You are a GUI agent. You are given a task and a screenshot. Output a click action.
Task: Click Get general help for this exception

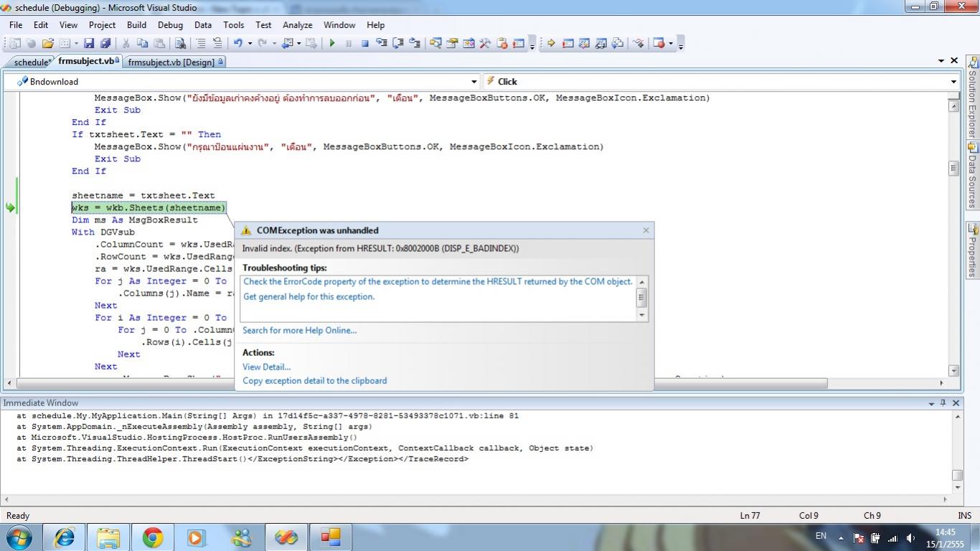coord(309,296)
